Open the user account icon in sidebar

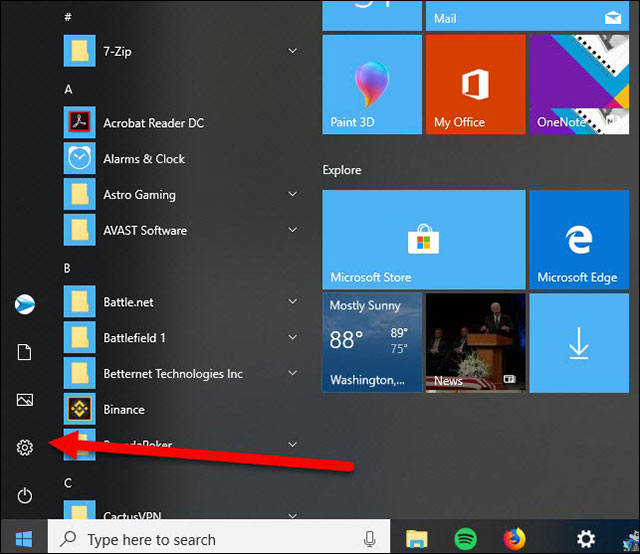pos(25,304)
